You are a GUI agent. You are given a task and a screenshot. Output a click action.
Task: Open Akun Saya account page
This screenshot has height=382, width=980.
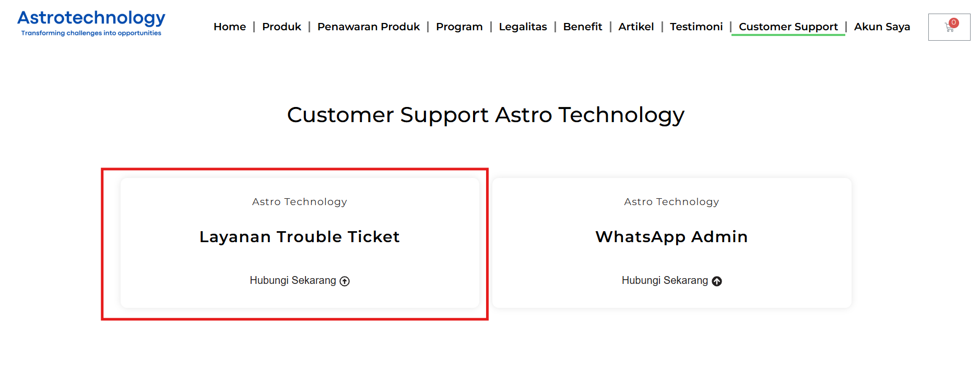point(882,27)
